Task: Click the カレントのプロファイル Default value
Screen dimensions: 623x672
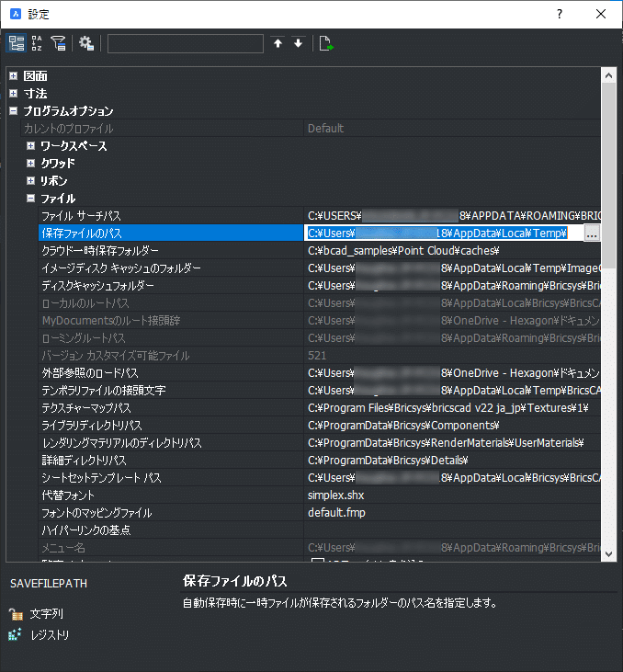Action: [x=325, y=128]
